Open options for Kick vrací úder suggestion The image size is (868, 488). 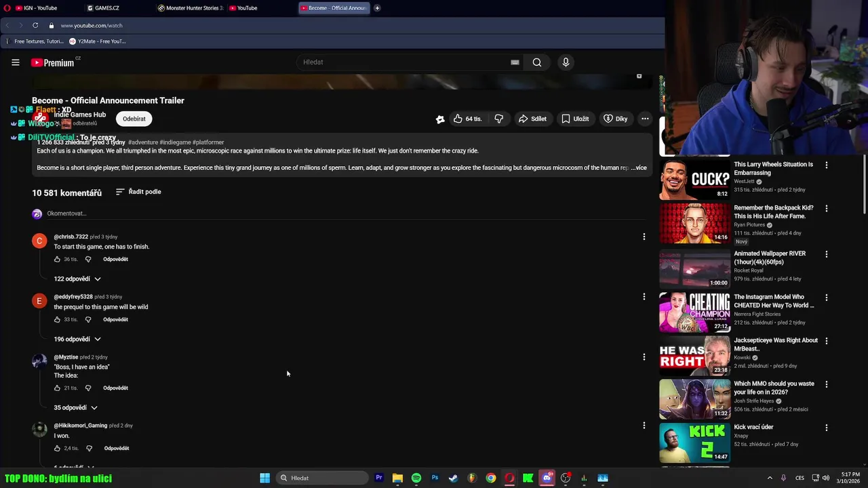point(826,428)
